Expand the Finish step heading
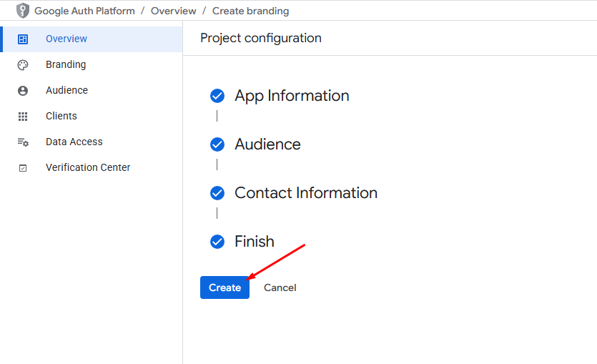This screenshot has width=597, height=364. coord(255,242)
